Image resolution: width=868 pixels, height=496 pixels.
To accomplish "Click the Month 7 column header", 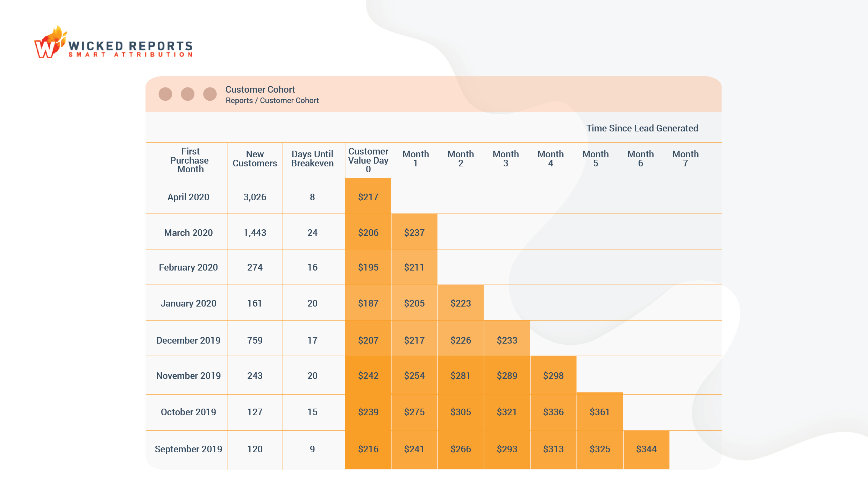I will click(x=685, y=159).
